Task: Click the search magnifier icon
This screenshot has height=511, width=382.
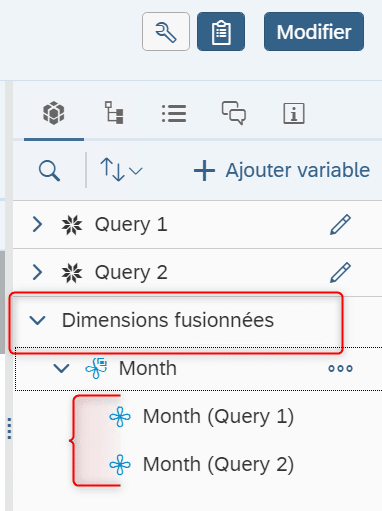Action: tap(50, 171)
